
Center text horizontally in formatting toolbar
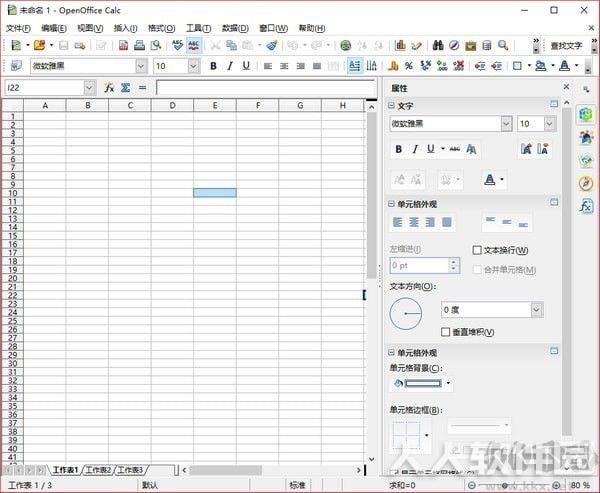pyautogui.click(x=284, y=66)
